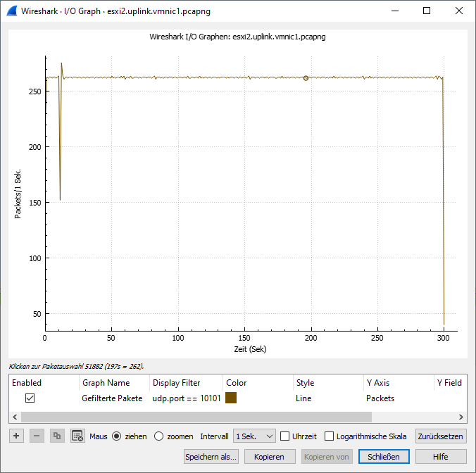Select the Gefilterte Pakete graph name cell
Image resolution: width=476 pixels, height=473 pixels.
tap(112, 398)
